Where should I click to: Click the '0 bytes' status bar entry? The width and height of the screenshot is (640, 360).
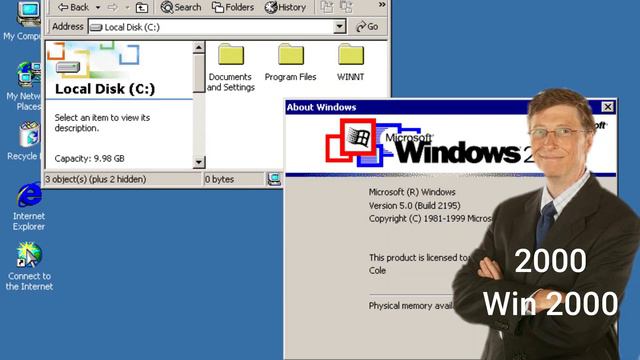coord(220,179)
